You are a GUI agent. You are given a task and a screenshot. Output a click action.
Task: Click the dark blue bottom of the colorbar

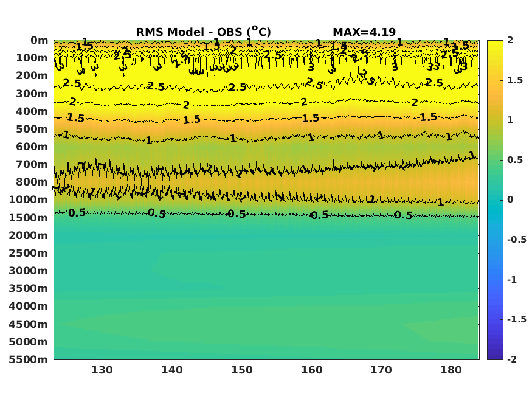pyautogui.click(x=495, y=356)
